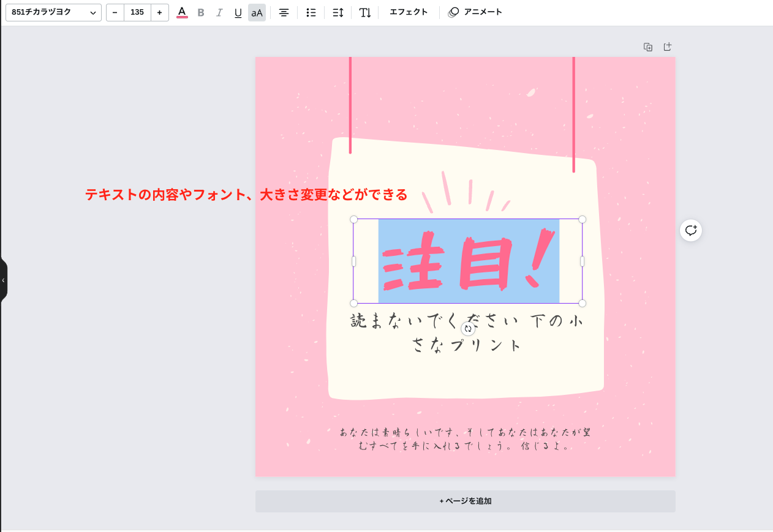Open the text color picker
This screenshot has width=773, height=532.
click(x=181, y=12)
